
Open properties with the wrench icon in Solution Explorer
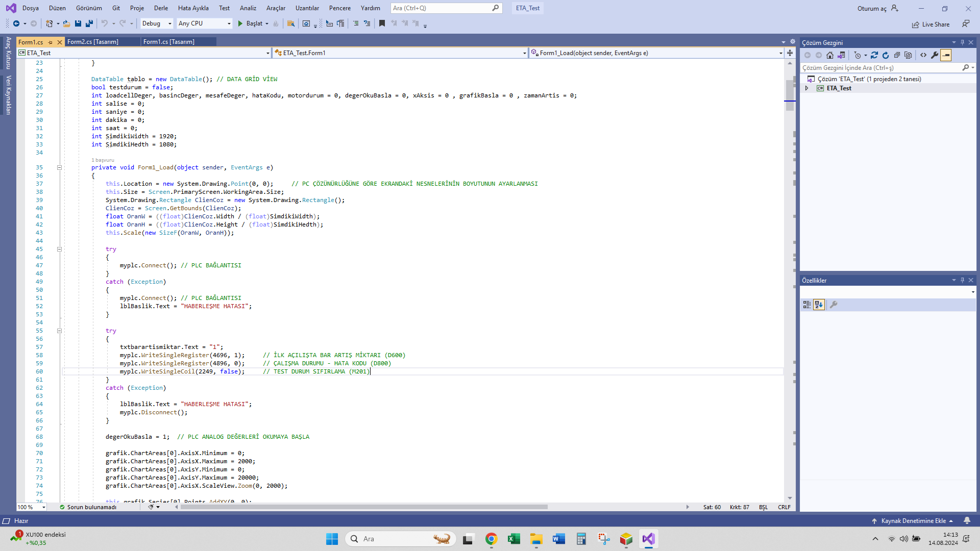pyautogui.click(x=935, y=55)
